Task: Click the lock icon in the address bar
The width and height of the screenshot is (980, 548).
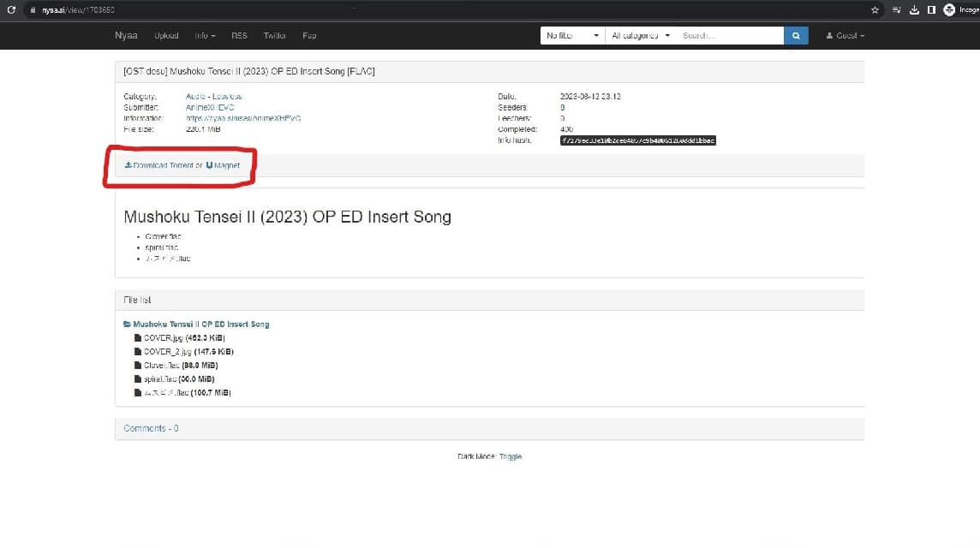Action: coord(33,10)
